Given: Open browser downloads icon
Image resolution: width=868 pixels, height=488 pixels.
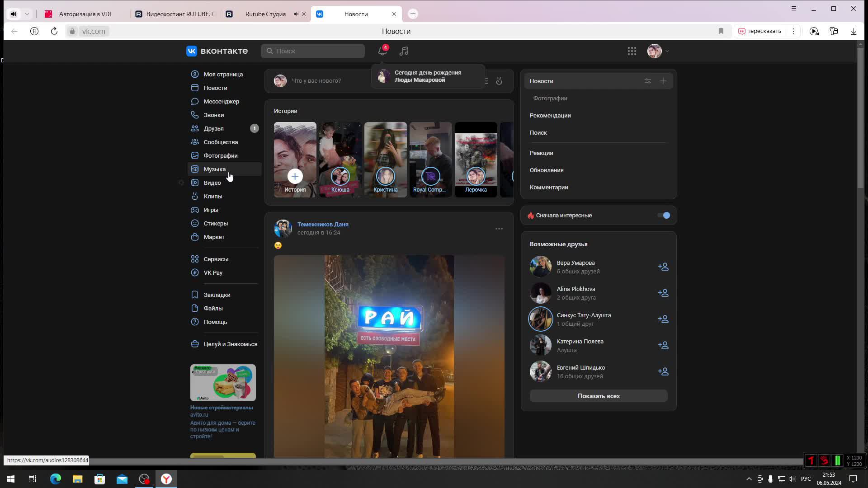Looking at the screenshot, I should (854, 31).
